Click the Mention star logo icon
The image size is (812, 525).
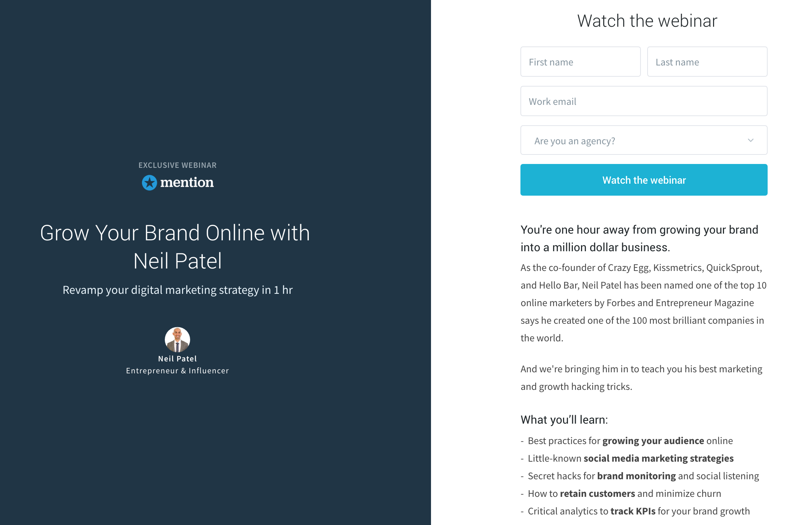(x=149, y=183)
